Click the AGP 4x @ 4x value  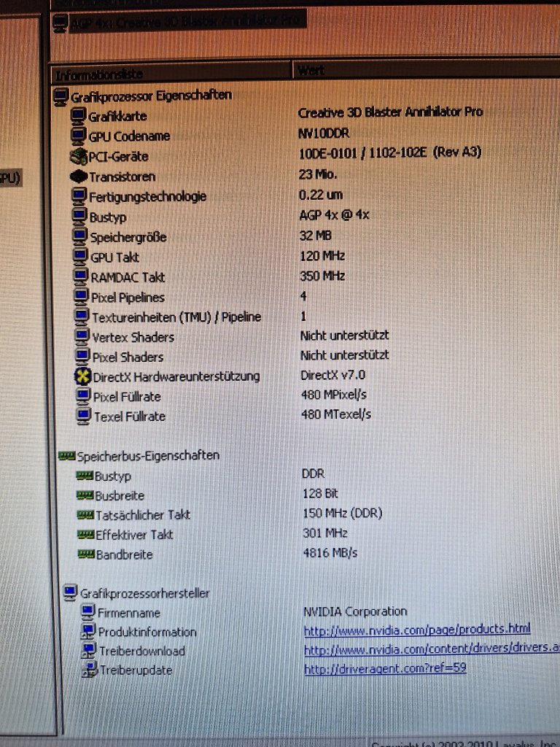coord(334,215)
